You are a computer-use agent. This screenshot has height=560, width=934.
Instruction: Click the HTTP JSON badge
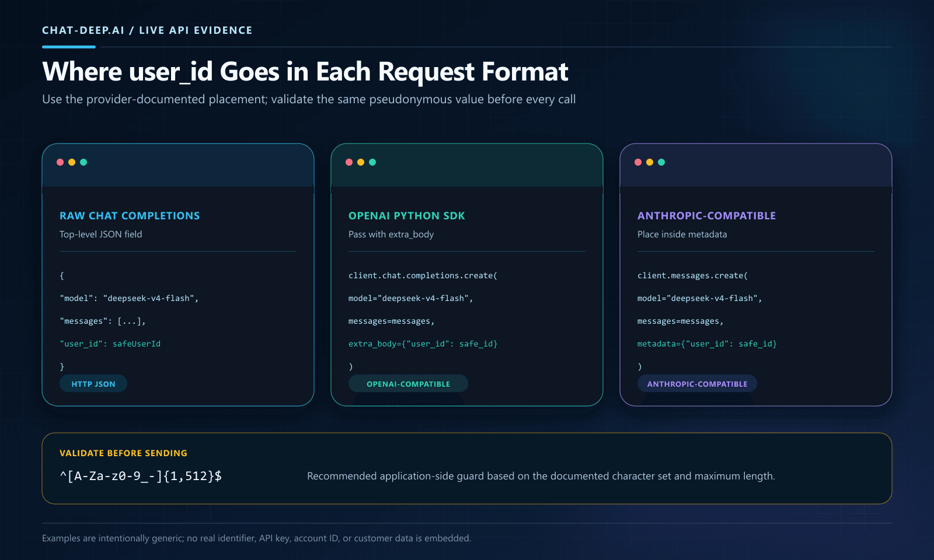(x=93, y=384)
